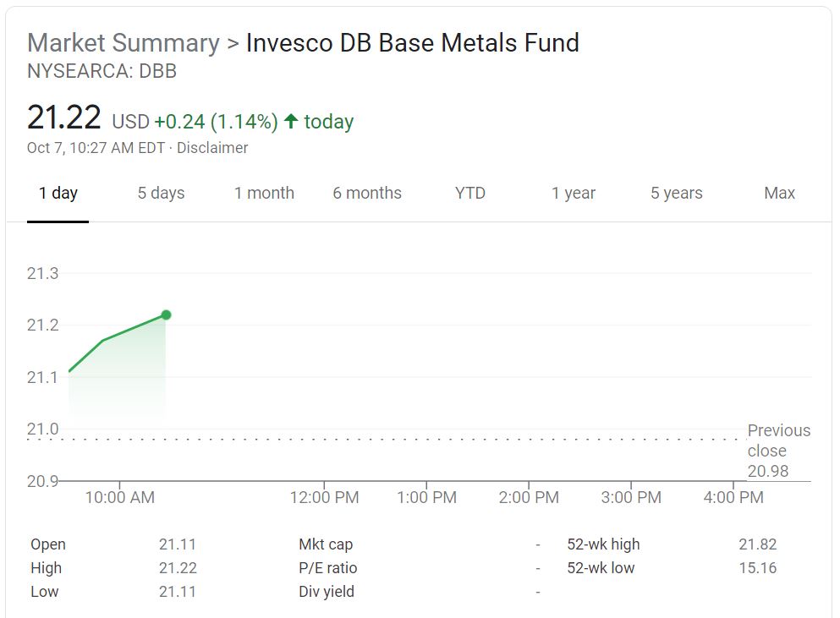Click the NYSEARCA: DBB ticker text
840x618 pixels.
(x=102, y=71)
